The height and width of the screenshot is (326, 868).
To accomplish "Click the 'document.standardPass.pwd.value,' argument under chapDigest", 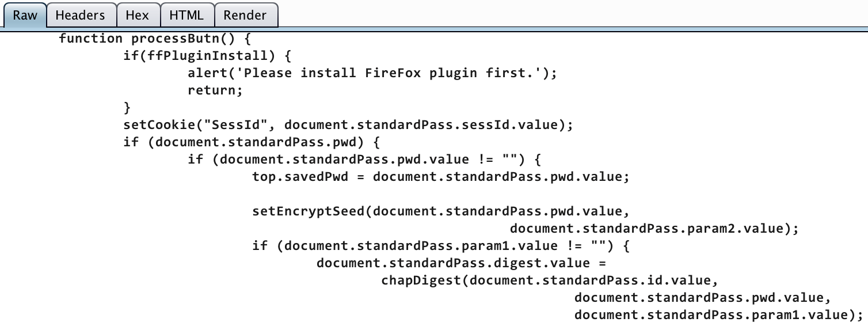I will tap(703, 298).
